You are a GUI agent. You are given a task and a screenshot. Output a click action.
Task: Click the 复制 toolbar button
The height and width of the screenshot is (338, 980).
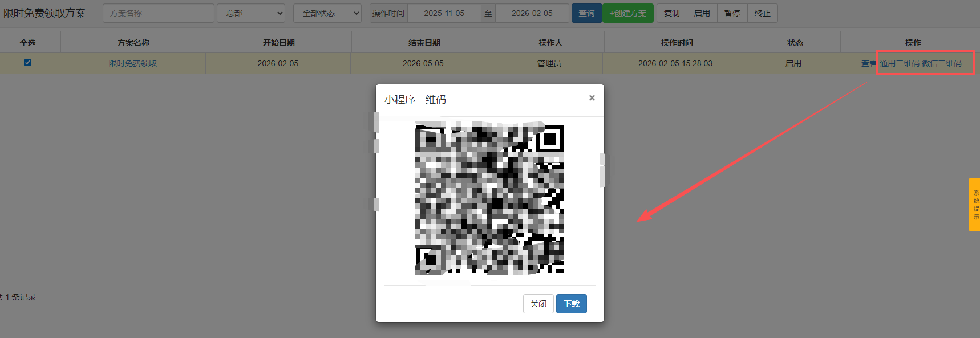tap(672, 13)
